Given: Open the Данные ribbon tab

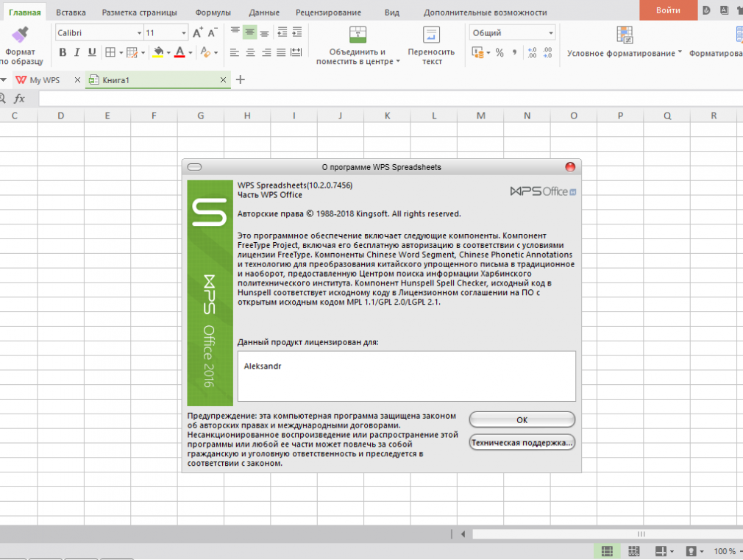Looking at the screenshot, I should (x=264, y=13).
